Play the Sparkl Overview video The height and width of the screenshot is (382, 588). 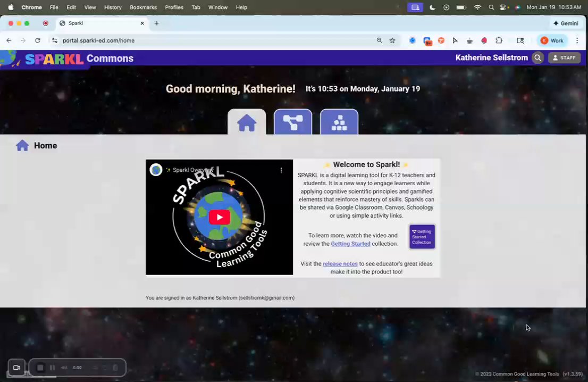(220, 217)
